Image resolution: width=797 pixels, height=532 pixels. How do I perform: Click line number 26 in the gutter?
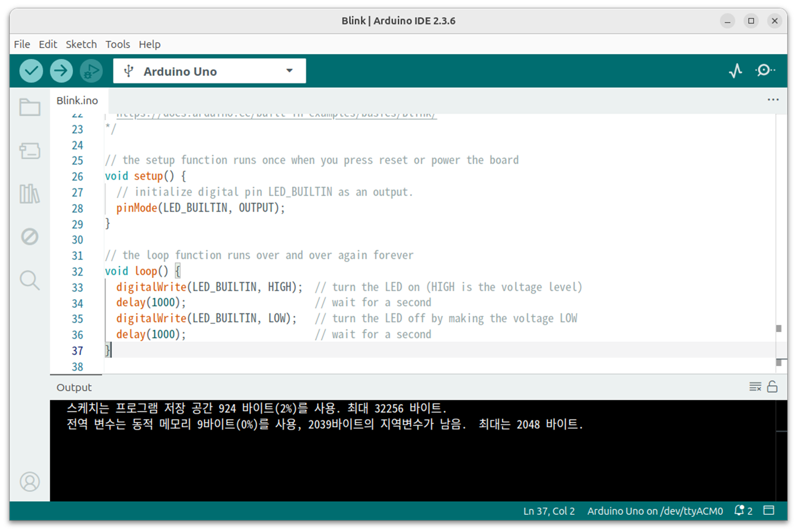click(x=77, y=177)
